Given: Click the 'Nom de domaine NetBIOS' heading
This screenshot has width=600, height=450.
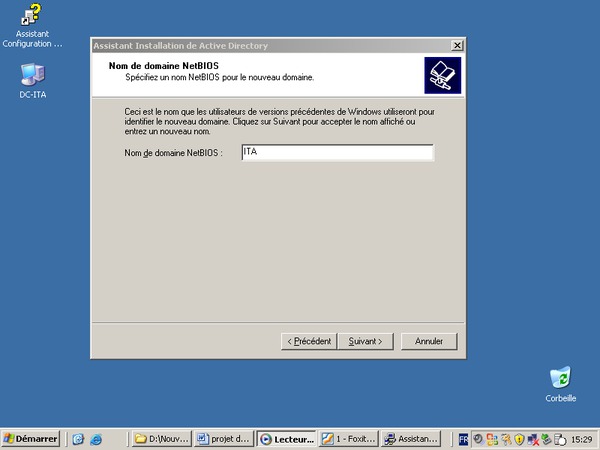Looking at the screenshot, I should tap(164, 66).
